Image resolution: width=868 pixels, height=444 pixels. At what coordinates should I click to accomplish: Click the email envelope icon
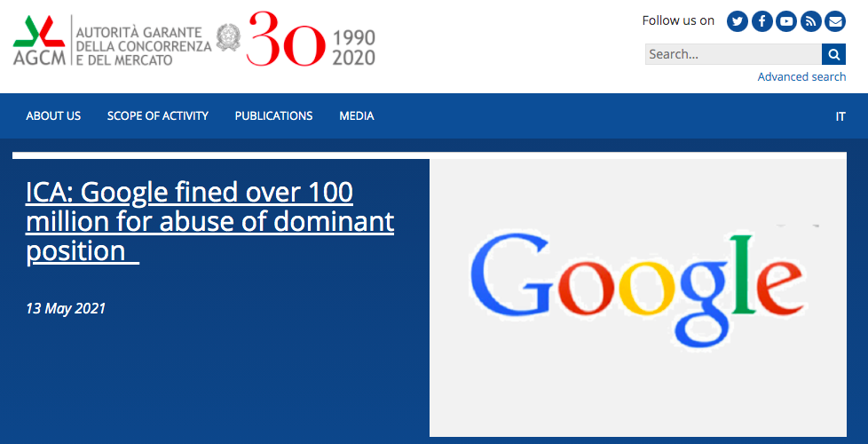(x=835, y=21)
